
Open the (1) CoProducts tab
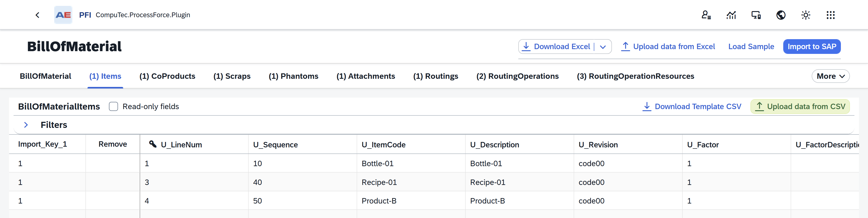[167, 76]
